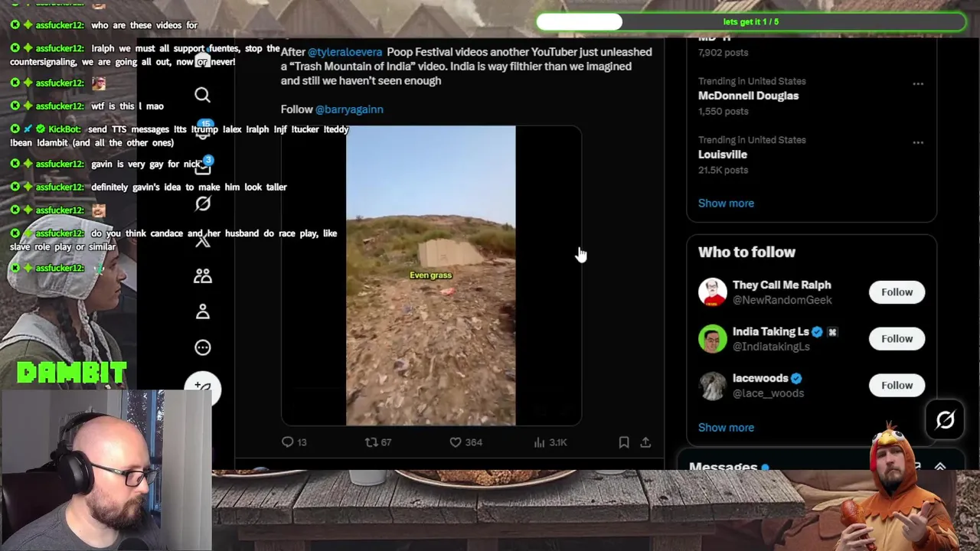Viewport: 980px width, 551px height.
Task: Open @tyleraloevera mention link
Action: [x=345, y=52]
